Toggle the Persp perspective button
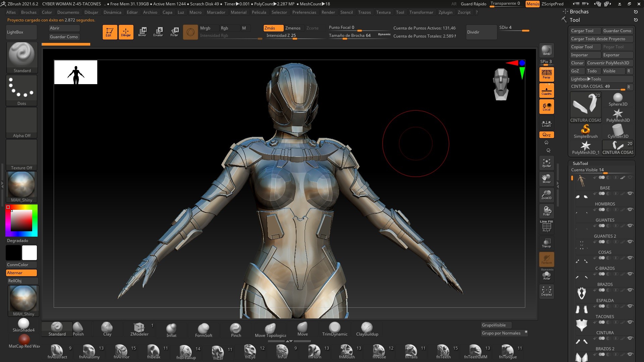Image resolution: width=644 pixels, height=362 pixels. pyautogui.click(x=546, y=74)
